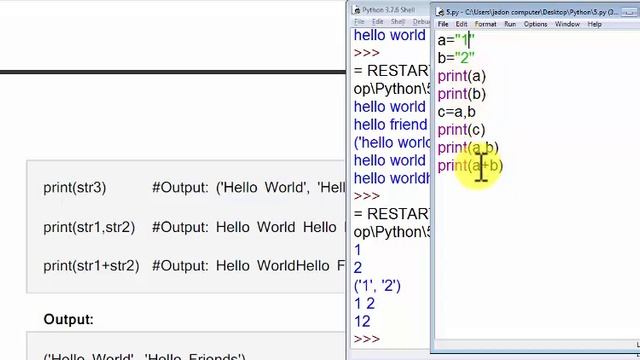Open the Format menu in the editor
Viewport: 640px width, 360px height.
click(x=485, y=24)
